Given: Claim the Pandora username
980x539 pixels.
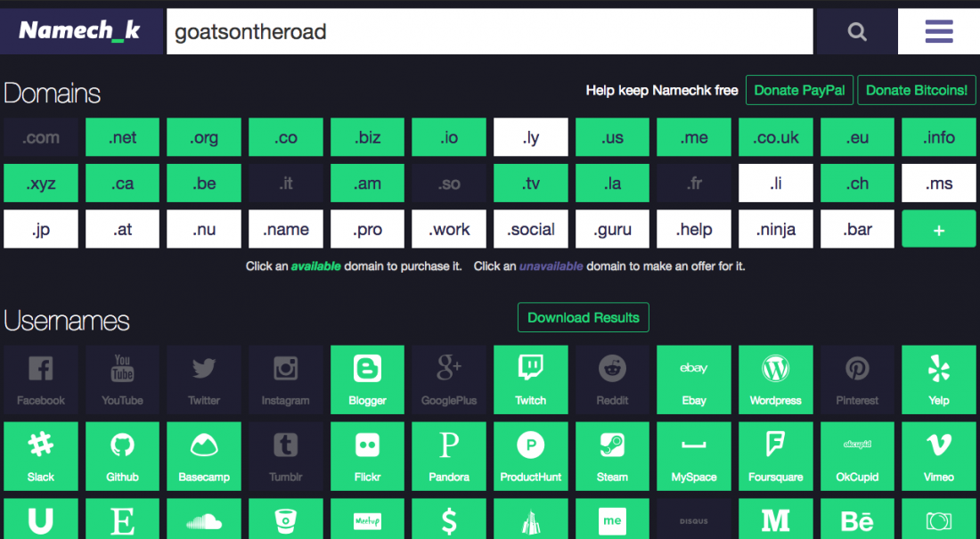Looking at the screenshot, I should tap(449, 456).
